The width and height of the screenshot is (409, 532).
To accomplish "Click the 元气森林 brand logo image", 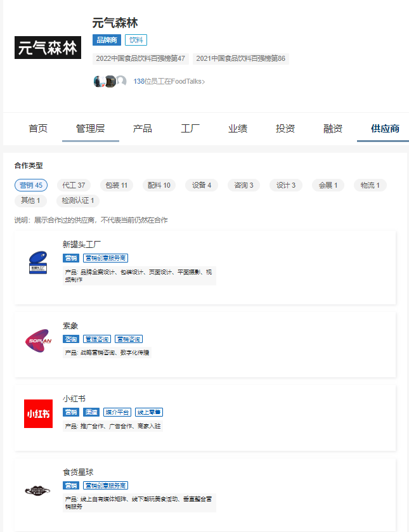I will point(48,48).
